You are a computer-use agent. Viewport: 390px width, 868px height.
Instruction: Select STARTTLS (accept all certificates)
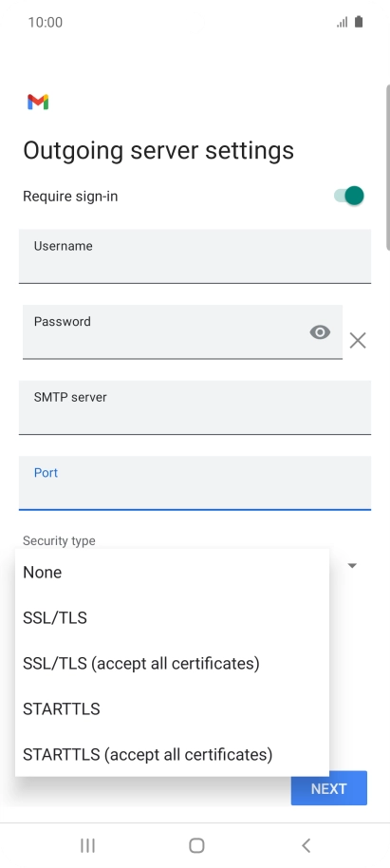[172, 754]
